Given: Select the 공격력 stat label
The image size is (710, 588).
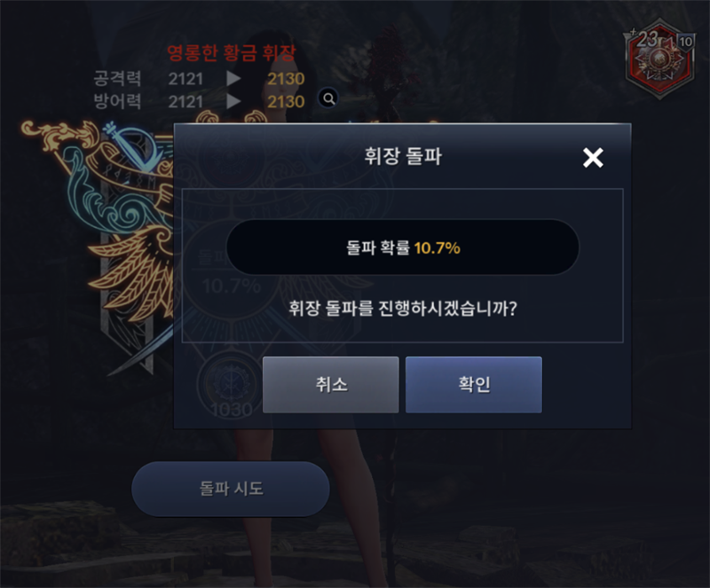Looking at the screenshot, I should pos(117,78).
